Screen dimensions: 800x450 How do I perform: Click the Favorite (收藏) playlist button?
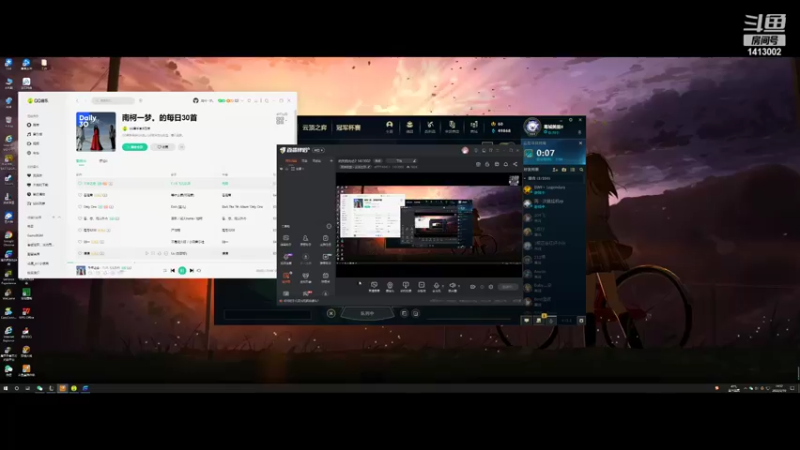pos(163,147)
